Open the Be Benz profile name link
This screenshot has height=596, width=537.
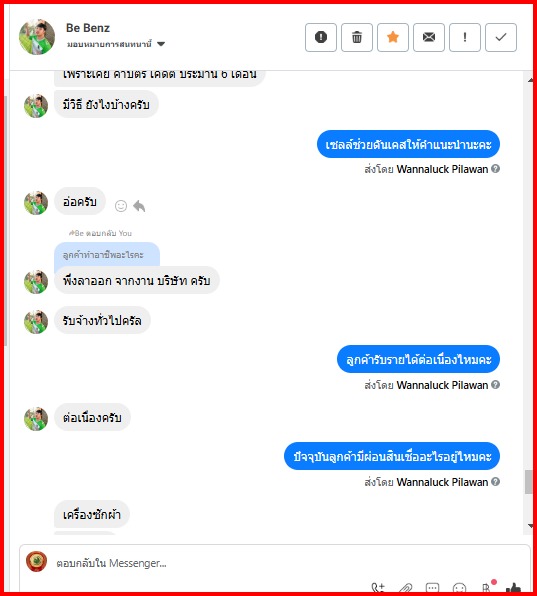point(88,28)
